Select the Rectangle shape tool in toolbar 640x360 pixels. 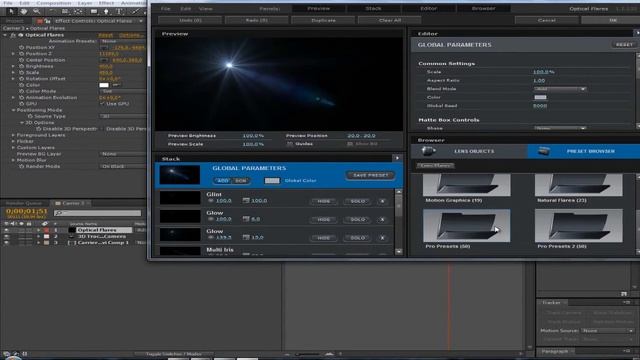93,11
